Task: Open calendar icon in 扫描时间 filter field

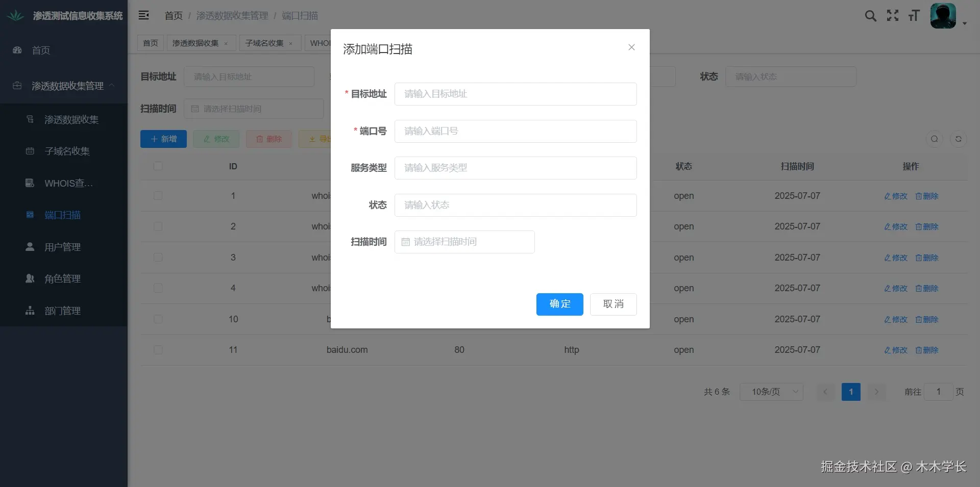Action: point(195,109)
